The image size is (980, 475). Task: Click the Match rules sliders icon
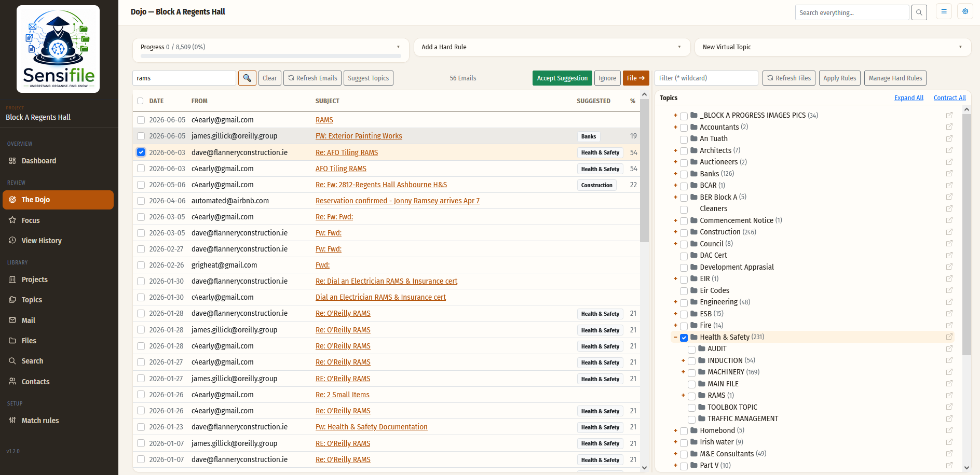[12, 421]
